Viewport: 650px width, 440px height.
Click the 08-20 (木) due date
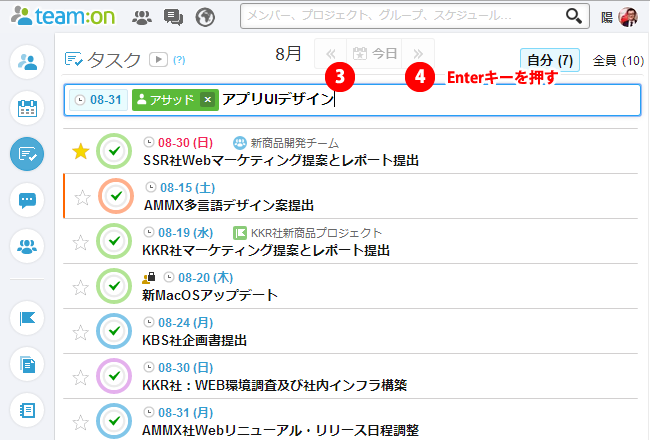pyautogui.click(x=205, y=278)
